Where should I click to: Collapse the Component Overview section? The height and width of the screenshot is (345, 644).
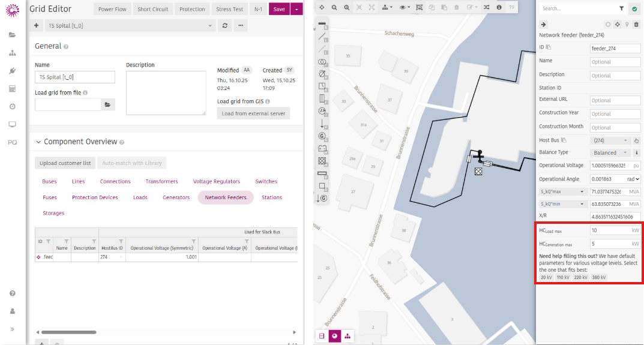pyautogui.click(x=39, y=142)
